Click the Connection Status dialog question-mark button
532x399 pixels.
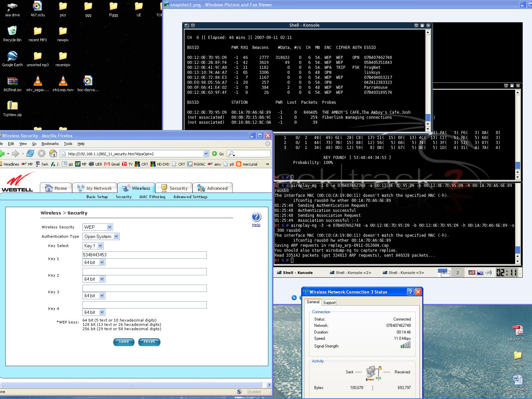tap(410, 292)
